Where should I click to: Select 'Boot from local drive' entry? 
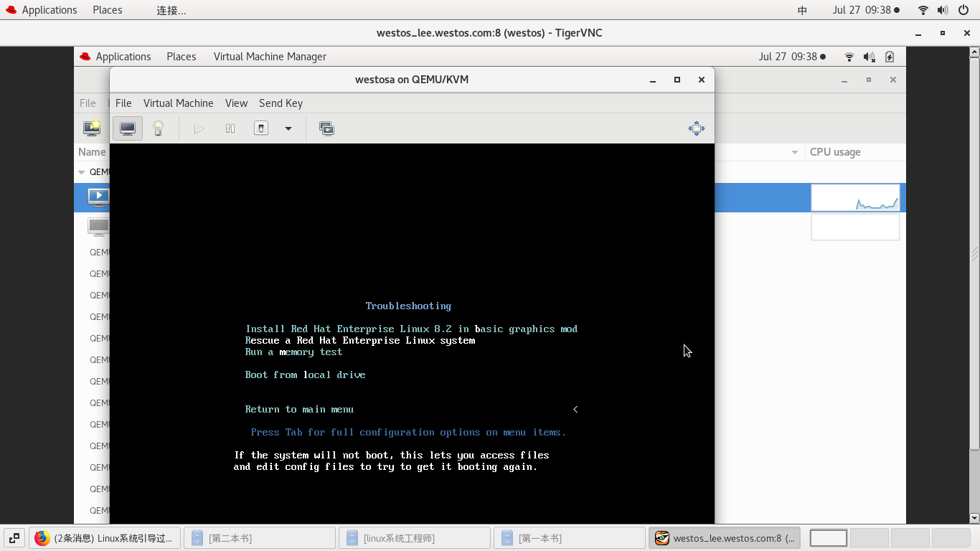pos(305,375)
